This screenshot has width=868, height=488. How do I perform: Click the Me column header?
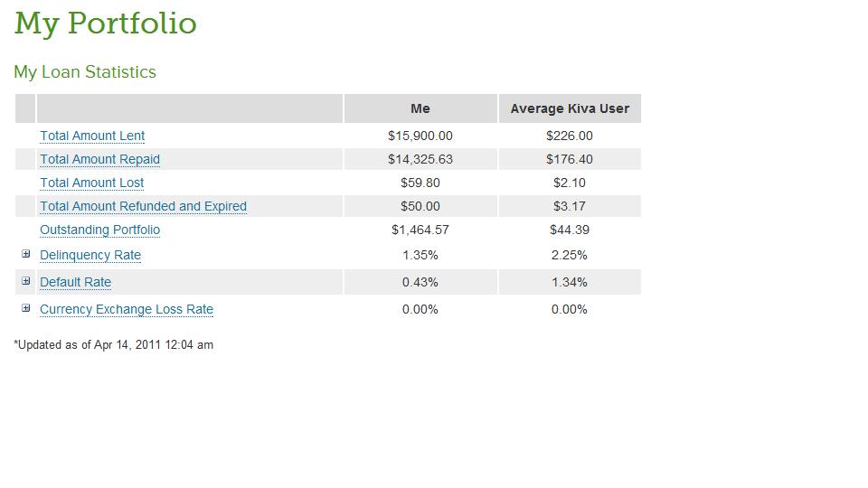420,108
